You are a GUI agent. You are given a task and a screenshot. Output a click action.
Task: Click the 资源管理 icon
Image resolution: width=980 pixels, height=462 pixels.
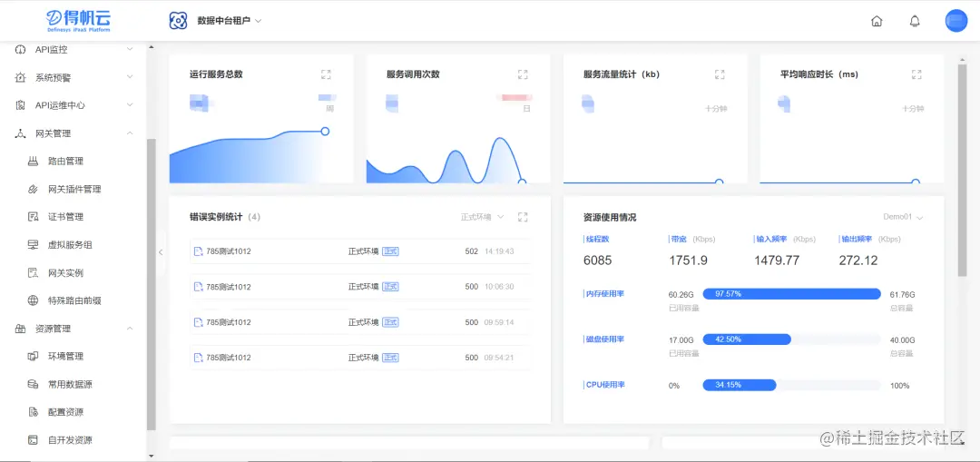(21, 329)
